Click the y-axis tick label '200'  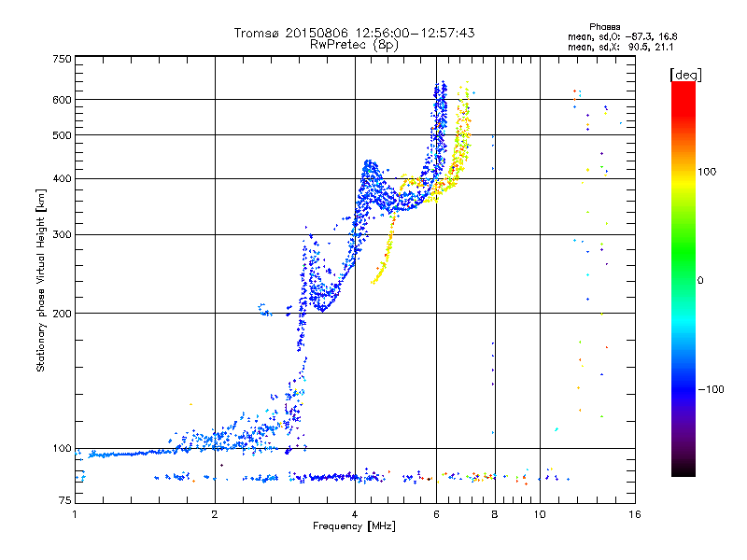[x=62, y=314]
